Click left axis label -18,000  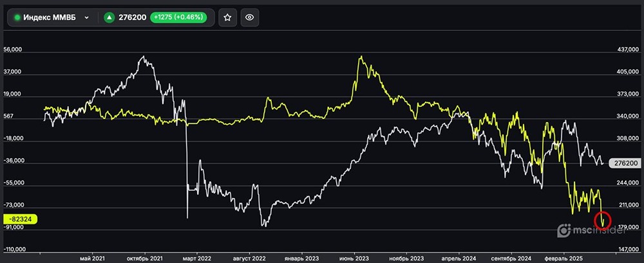coord(13,139)
